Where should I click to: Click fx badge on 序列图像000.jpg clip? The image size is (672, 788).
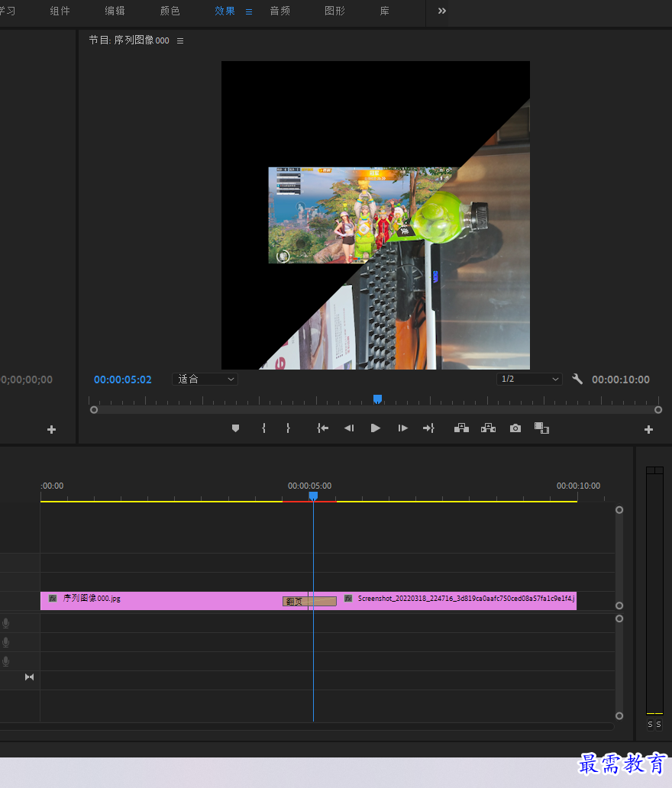tap(53, 599)
